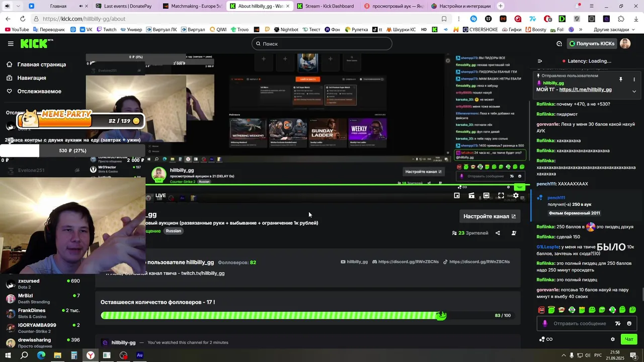This screenshot has width=644, height=362.
Task: Go to Главная страница in sidebar
Action: pyautogui.click(x=36, y=64)
